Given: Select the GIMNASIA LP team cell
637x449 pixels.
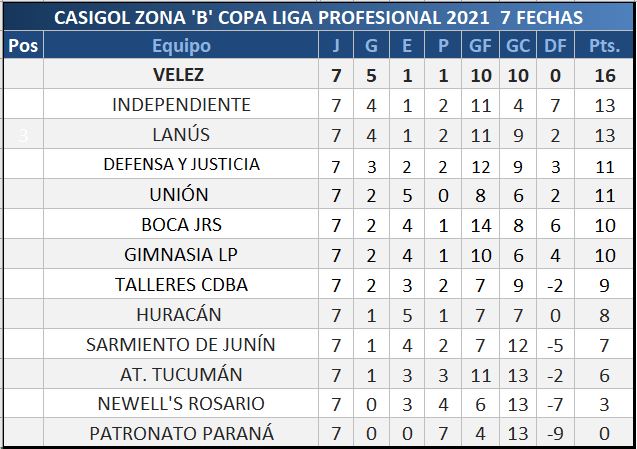Looking at the screenshot, I should click(x=181, y=255).
